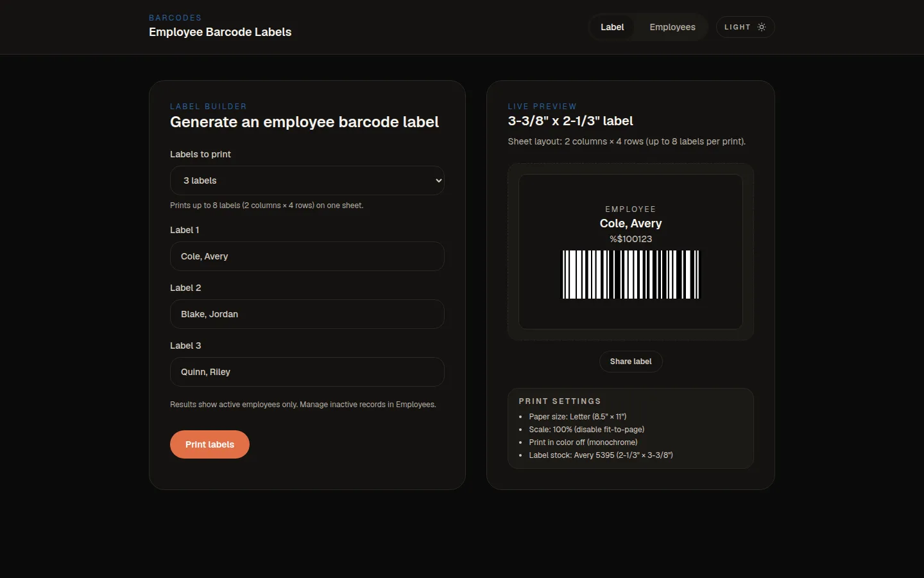Click the previewed name Cole, Avery
Screen dimensions: 924x578
tap(631, 223)
